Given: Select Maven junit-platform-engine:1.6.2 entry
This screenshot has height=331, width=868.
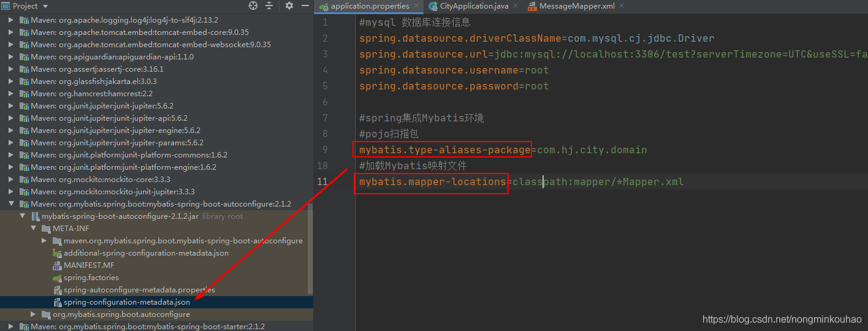Looking at the screenshot, I should 123,167.
